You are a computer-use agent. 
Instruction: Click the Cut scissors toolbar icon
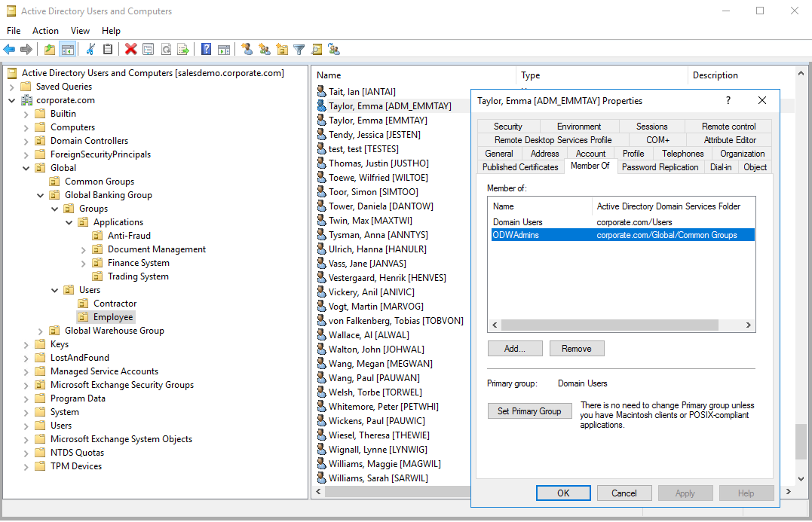point(90,50)
